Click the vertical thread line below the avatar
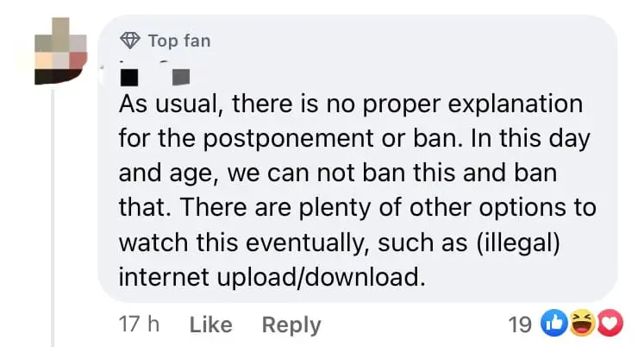 55,216
